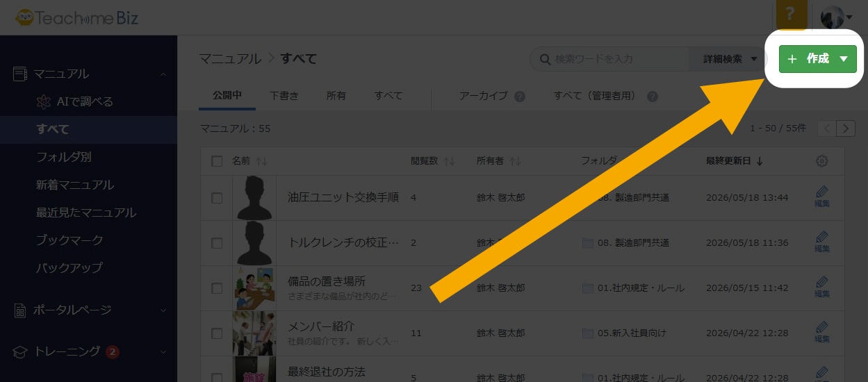Open the 最終退社の方法 manual
The width and height of the screenshot is (868, 382).
[x=327, y=372]
